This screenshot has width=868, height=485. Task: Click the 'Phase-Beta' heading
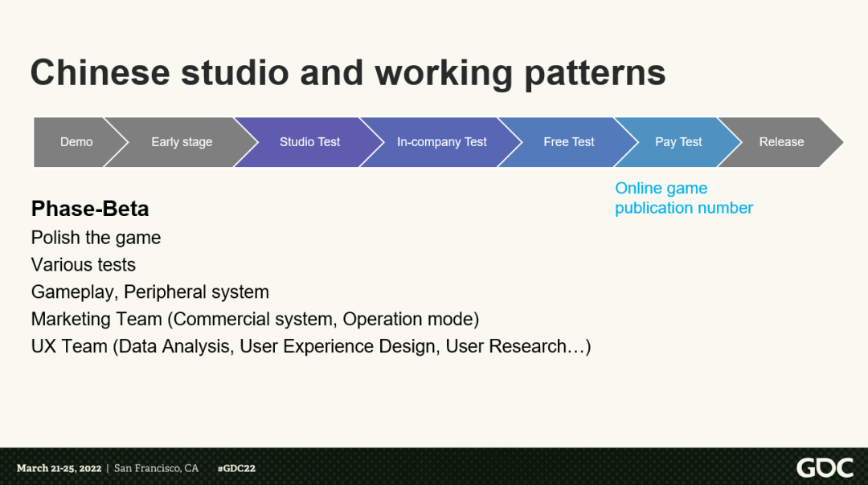(x=90, y=209)
